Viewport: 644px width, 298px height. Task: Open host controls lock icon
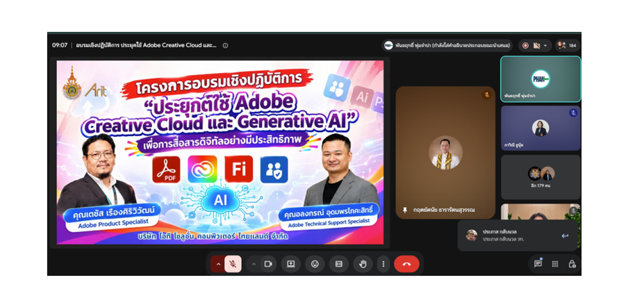point(572,264)
